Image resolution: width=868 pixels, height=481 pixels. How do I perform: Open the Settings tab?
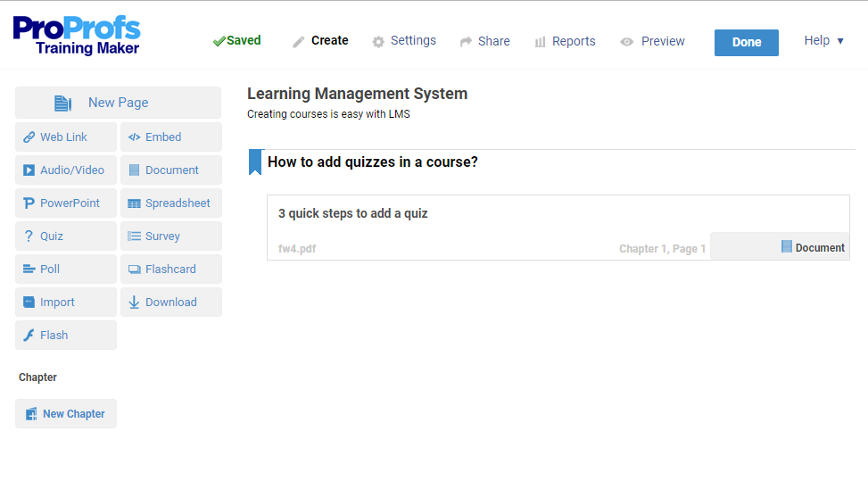click(x=404, y=41)
